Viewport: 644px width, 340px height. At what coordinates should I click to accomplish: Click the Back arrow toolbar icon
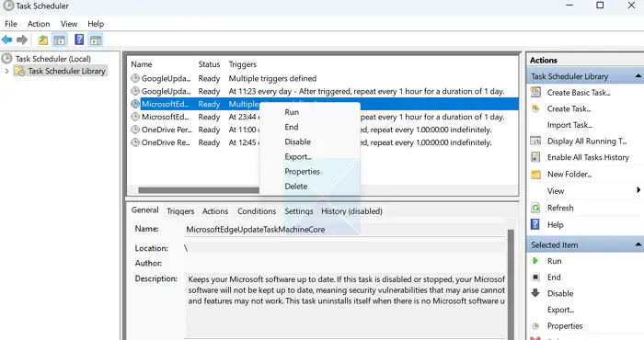click(x=7, y=40)
